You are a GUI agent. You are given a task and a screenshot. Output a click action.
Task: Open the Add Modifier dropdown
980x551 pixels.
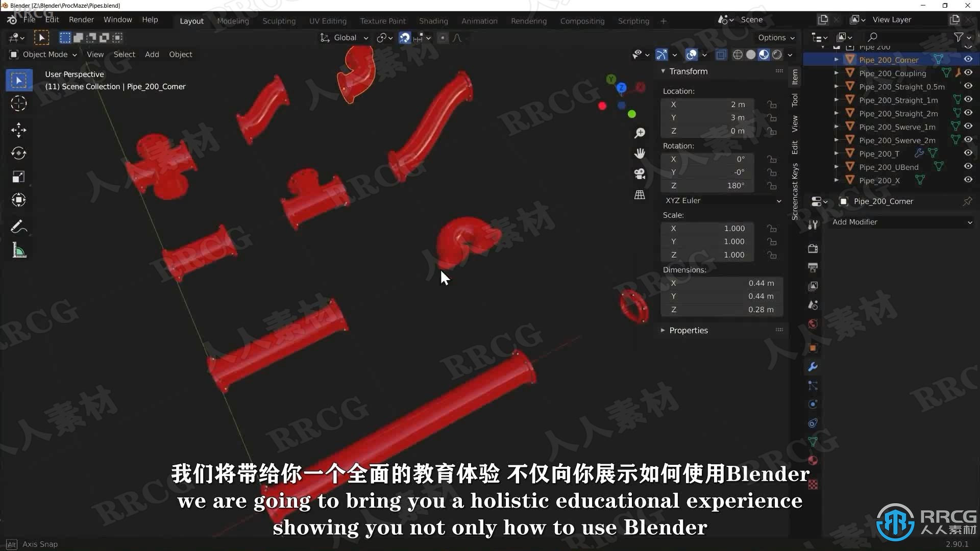[x=902, y=222]
